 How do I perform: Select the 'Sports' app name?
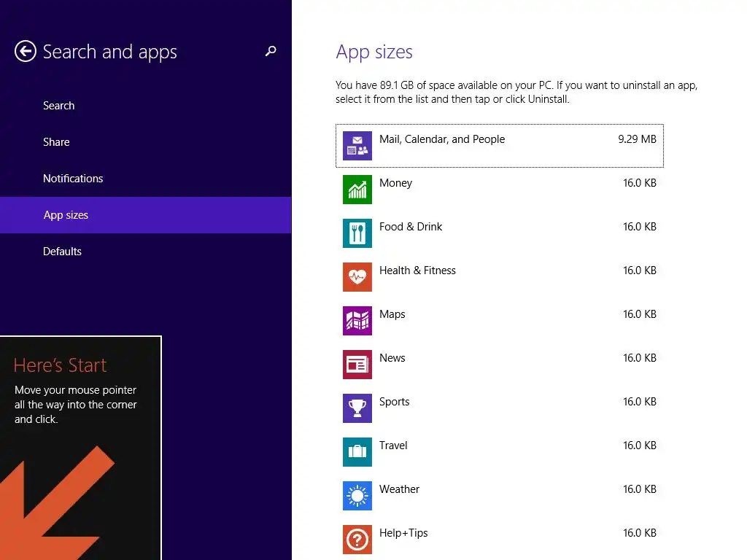(394, 402)
